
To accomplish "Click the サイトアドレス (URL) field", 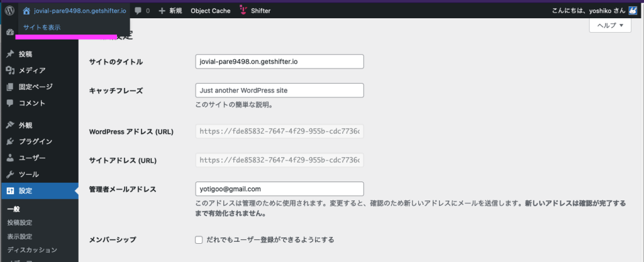I will click(x=280, y=160).
